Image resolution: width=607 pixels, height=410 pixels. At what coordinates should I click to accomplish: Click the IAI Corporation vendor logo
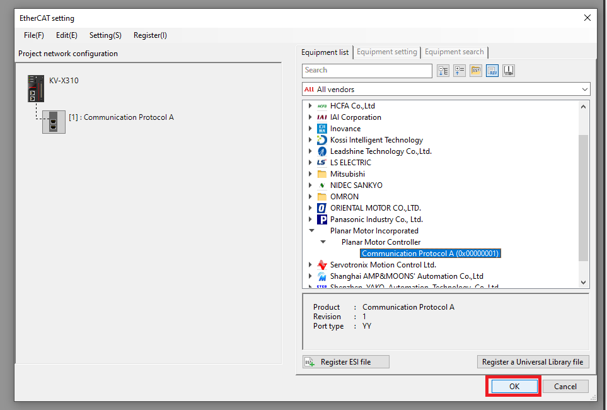pyautogui.click(x=322, y=117)
